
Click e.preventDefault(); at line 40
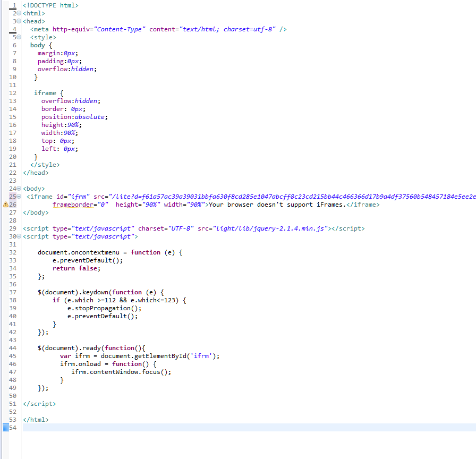103,316
